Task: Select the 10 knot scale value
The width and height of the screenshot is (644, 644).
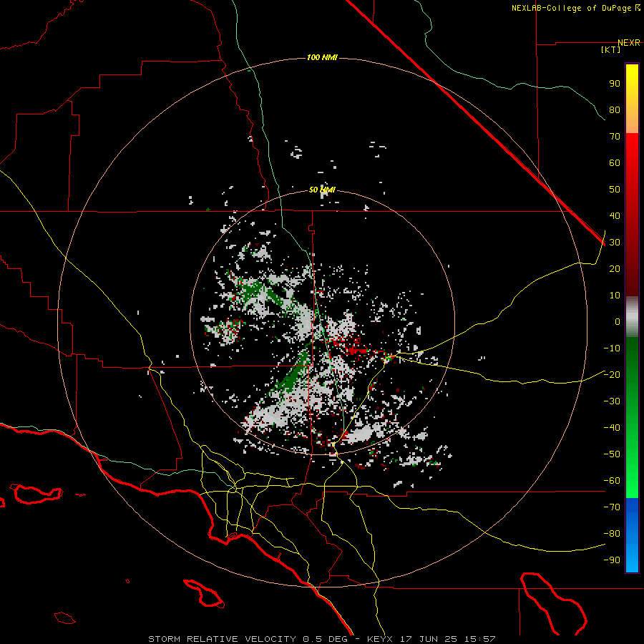Action: [x=615, y=296]
